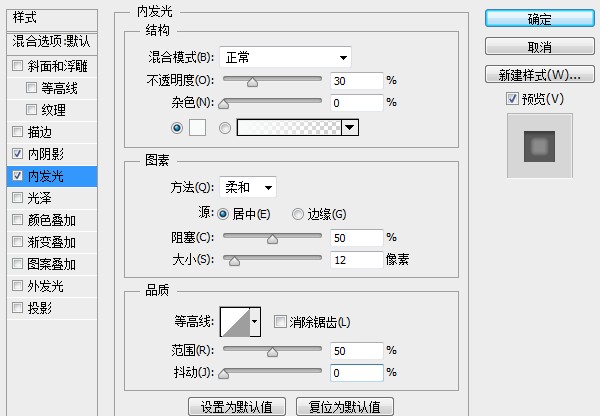Open the 颜色叠加 settings page

52,220
